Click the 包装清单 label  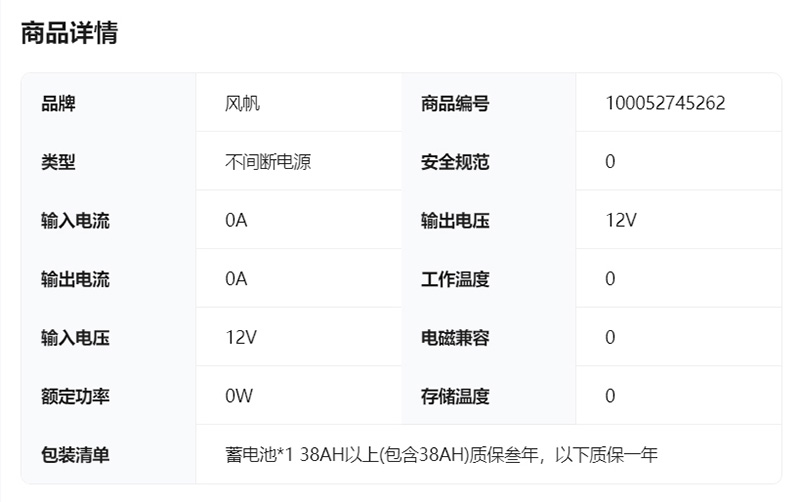click(x=75, y=455)
